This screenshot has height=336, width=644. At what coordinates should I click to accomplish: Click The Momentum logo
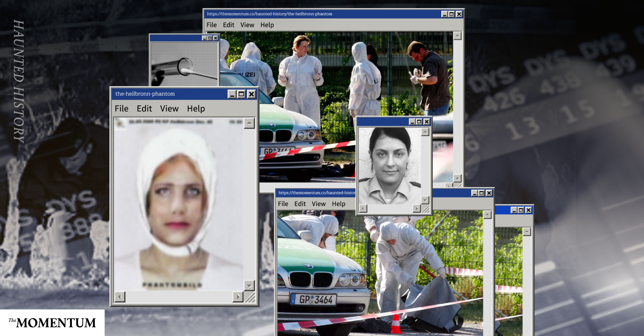tap(52, 323)
